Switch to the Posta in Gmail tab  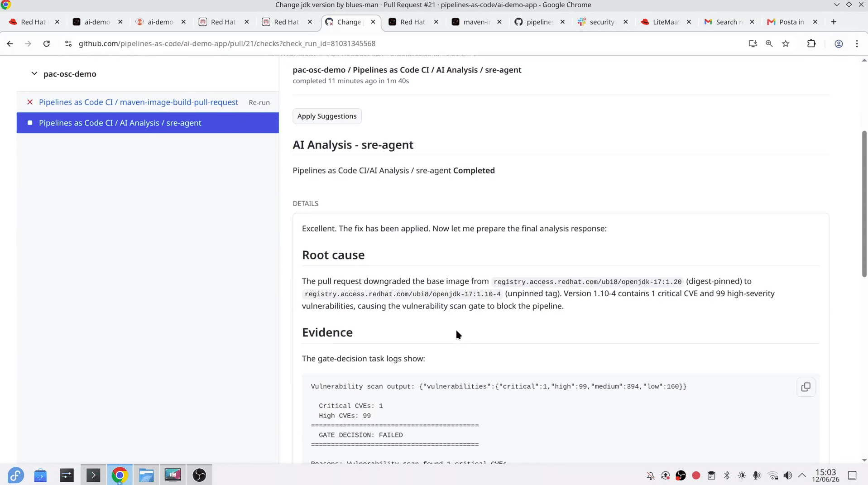(792, 22)
